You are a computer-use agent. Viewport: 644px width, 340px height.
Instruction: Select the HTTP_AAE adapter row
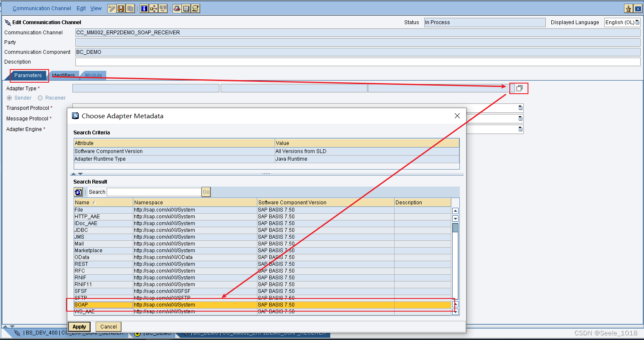pyautogui.click(x=263, y=217)
